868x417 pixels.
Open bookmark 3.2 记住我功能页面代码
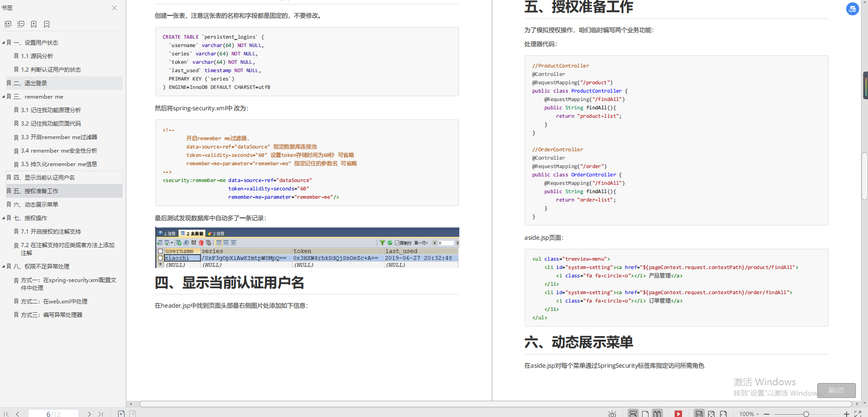tap(51, 124)
